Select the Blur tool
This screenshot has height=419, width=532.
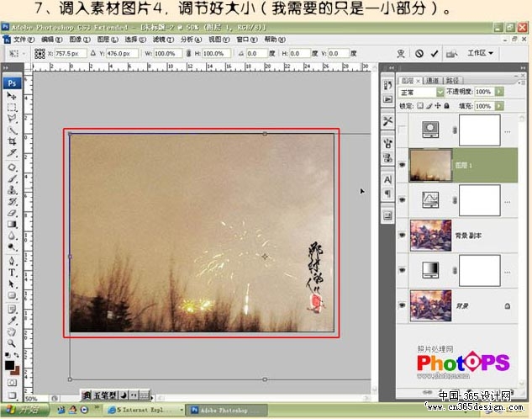point(12,236)
